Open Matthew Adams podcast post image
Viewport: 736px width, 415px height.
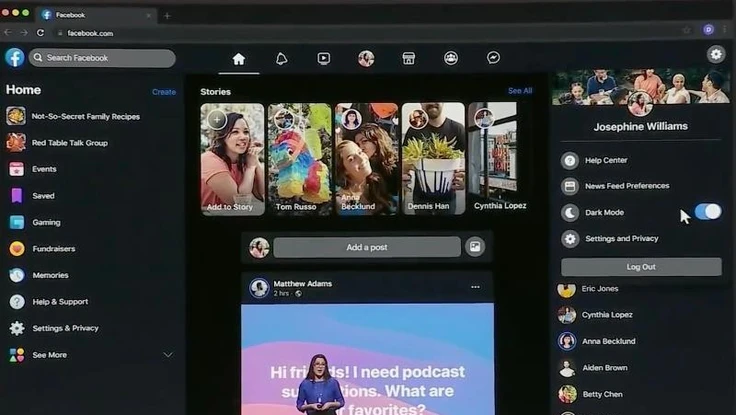point(368,359)
